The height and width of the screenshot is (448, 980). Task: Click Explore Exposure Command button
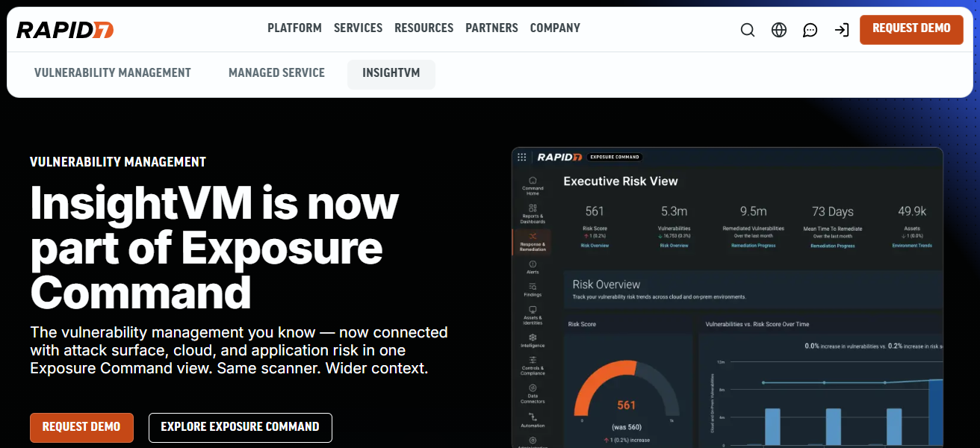(x=241, y=427)
